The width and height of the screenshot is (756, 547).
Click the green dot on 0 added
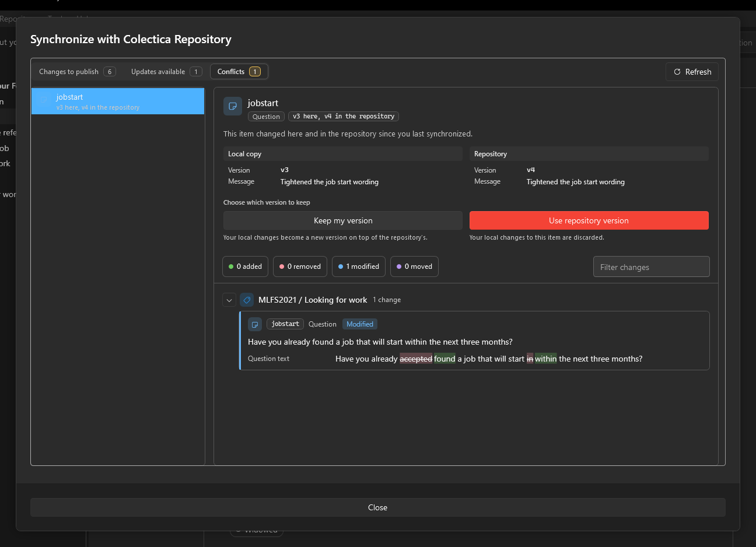(231, 267)
